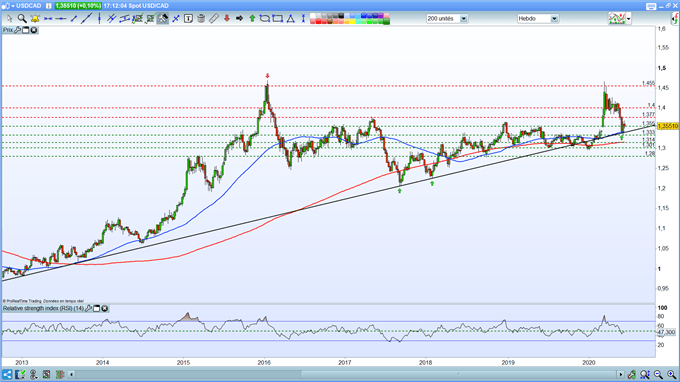Maximize the Prix panel window icon

click(x=26, y=30)
